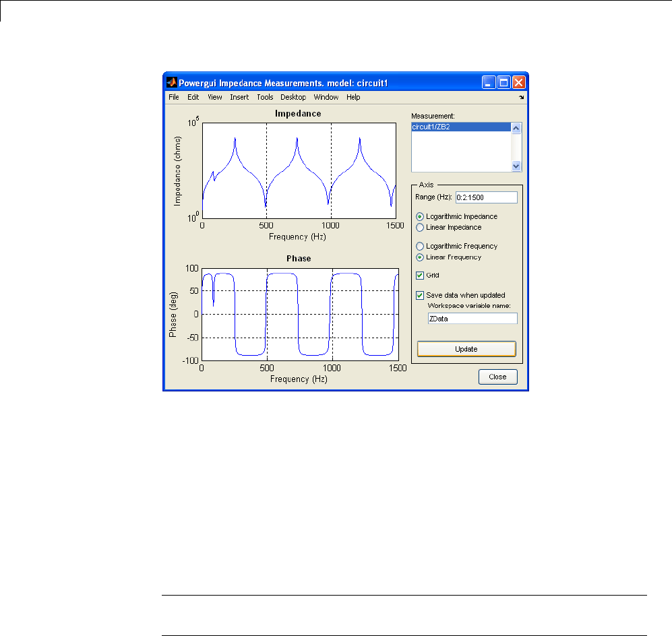This screenshot has width=672, height=636.
Task: Click the Workspace variable name field
Action: (x=472, y=319)
